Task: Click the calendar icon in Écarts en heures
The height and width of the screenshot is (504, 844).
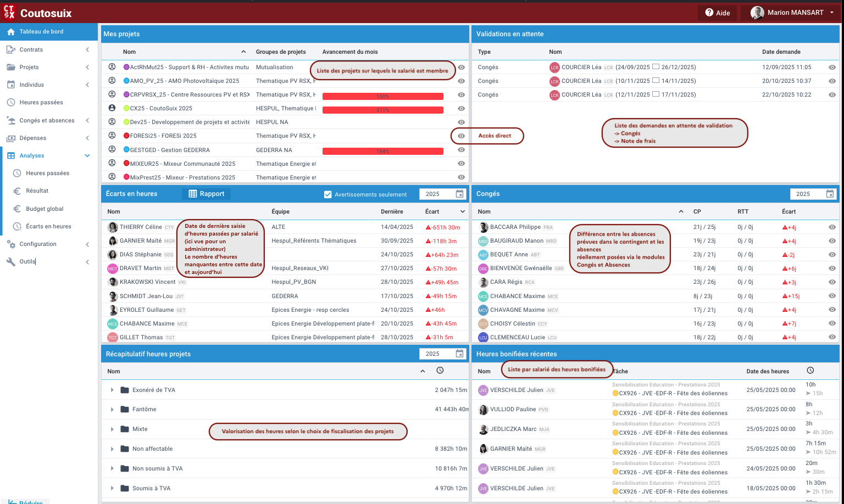Action: click(x=459, y=194)
